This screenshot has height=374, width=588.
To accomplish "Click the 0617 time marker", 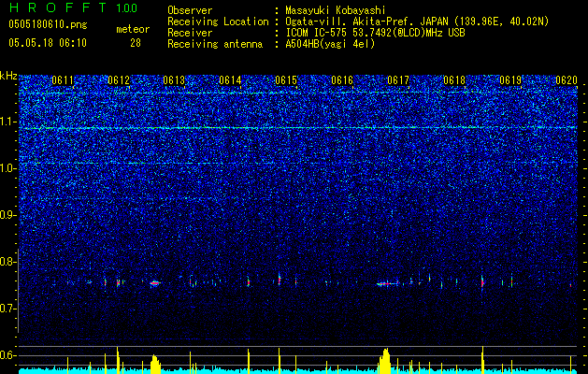I will pyautogui.click(x=398, y=80).
